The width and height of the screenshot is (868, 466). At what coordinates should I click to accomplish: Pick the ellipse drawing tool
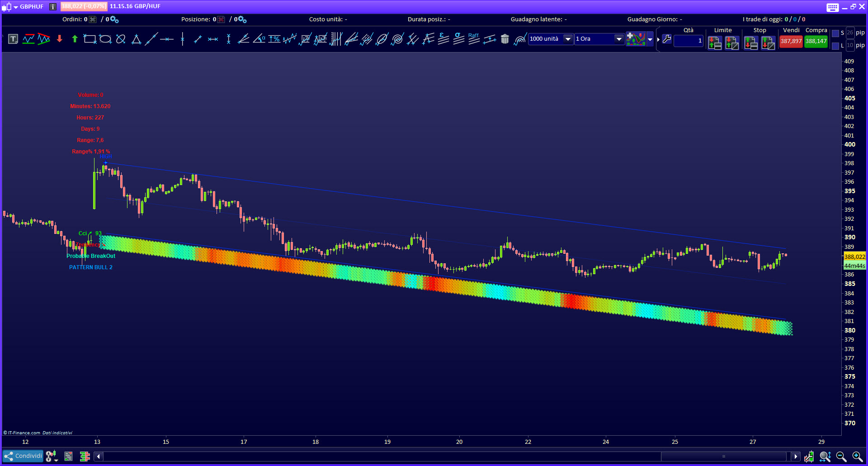105,39
